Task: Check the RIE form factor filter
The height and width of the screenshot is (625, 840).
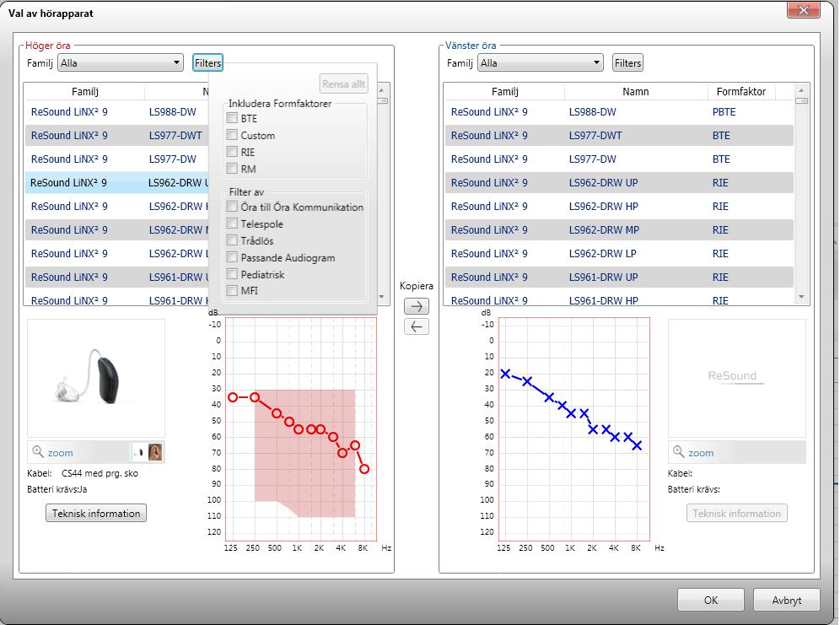Action: [232, 152]
